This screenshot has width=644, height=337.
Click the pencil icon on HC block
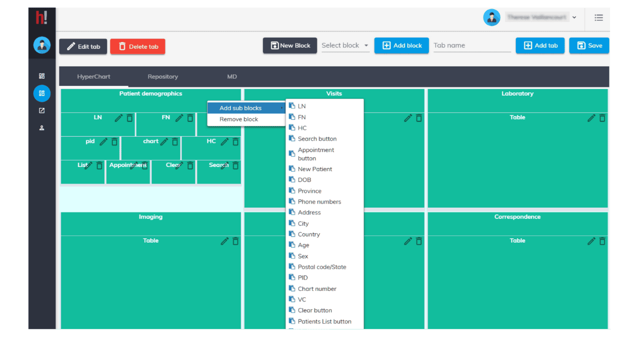pos(224,142)
